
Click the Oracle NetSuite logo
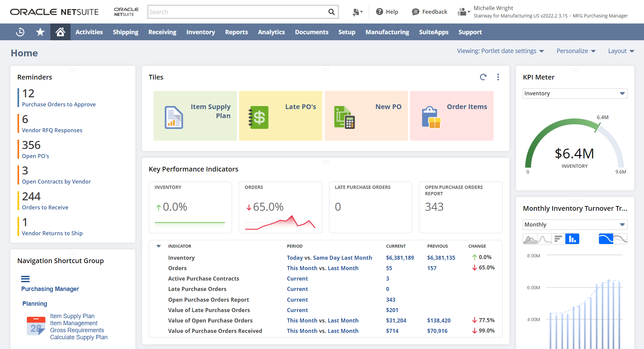[54, 12]
